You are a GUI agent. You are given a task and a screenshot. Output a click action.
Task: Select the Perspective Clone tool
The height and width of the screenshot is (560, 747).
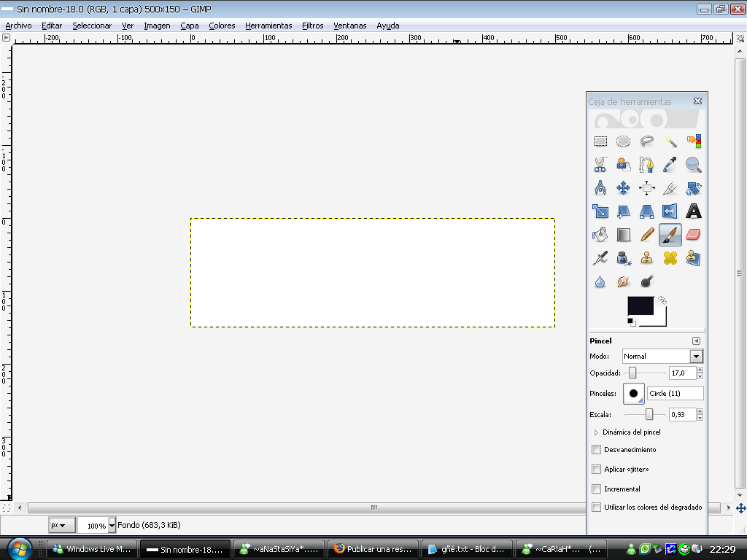(694, 259)
